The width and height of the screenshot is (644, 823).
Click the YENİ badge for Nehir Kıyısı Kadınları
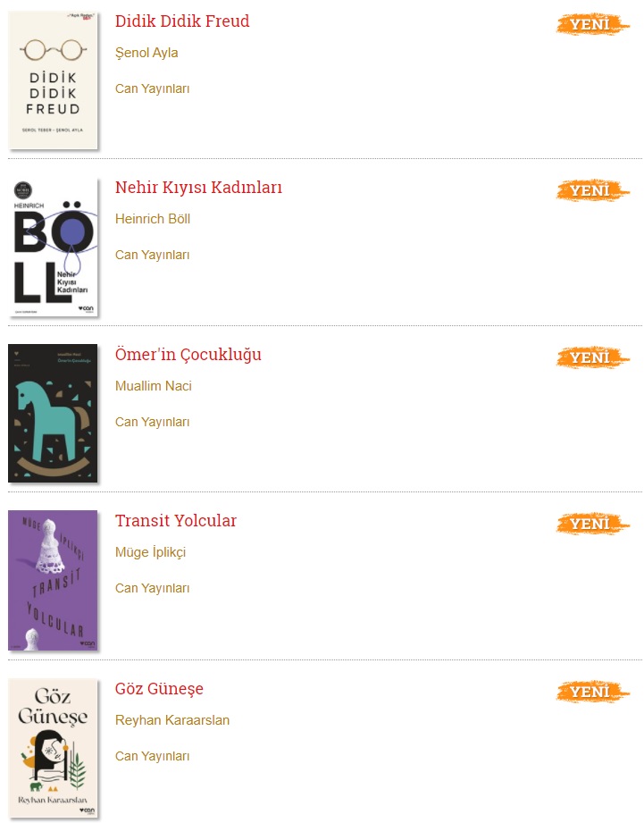pos(593,190)
